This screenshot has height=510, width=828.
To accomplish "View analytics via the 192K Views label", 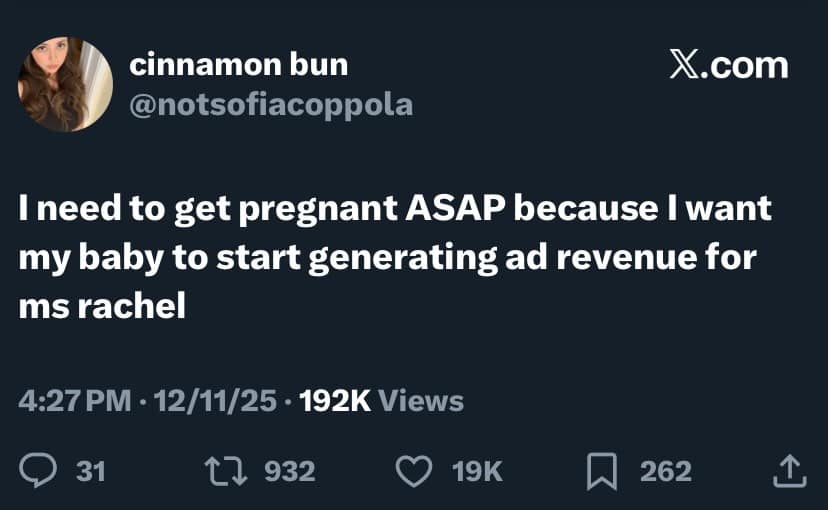I will [x=381, y=401].
